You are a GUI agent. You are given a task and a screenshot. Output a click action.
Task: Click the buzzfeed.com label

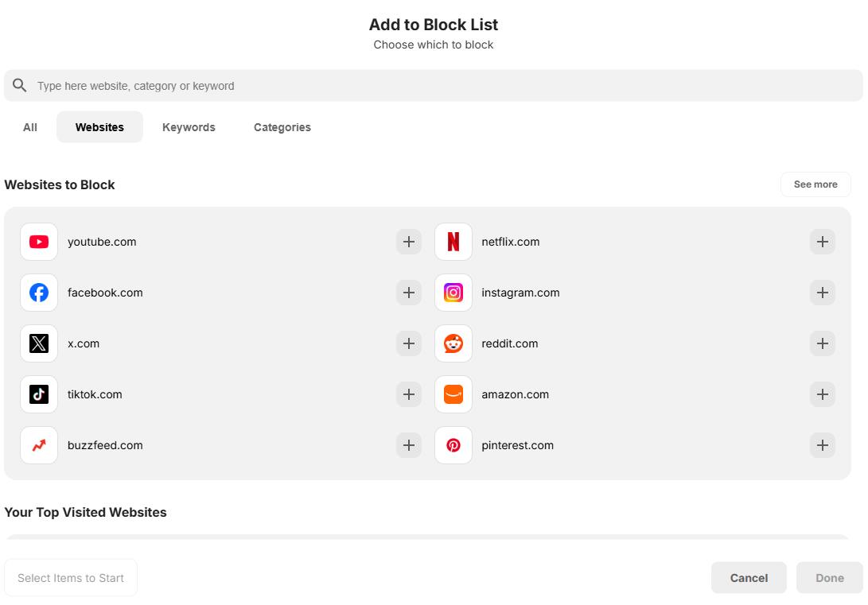(105, 445)
